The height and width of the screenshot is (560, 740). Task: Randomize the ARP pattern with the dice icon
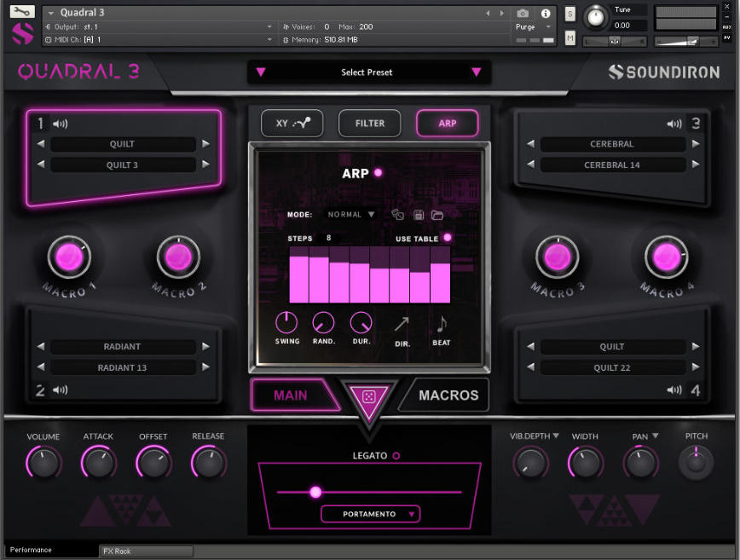(x=396, y=215)
